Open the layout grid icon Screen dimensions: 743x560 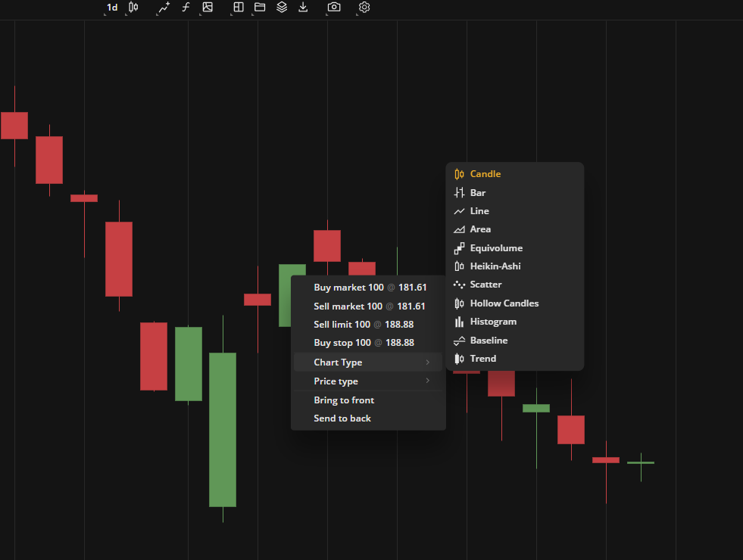[239, 8]
